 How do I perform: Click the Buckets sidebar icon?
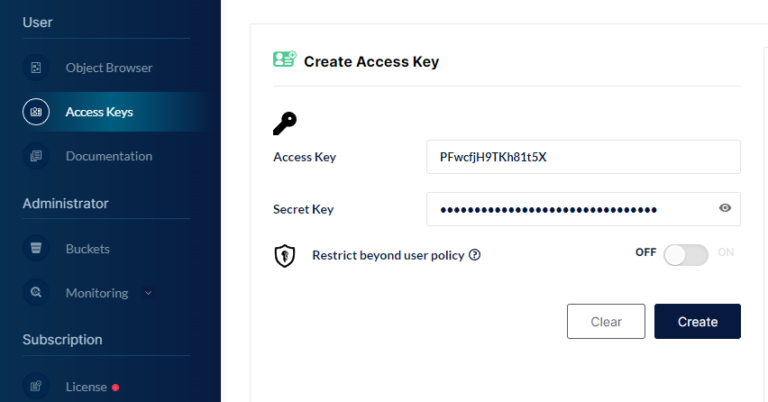36,248
